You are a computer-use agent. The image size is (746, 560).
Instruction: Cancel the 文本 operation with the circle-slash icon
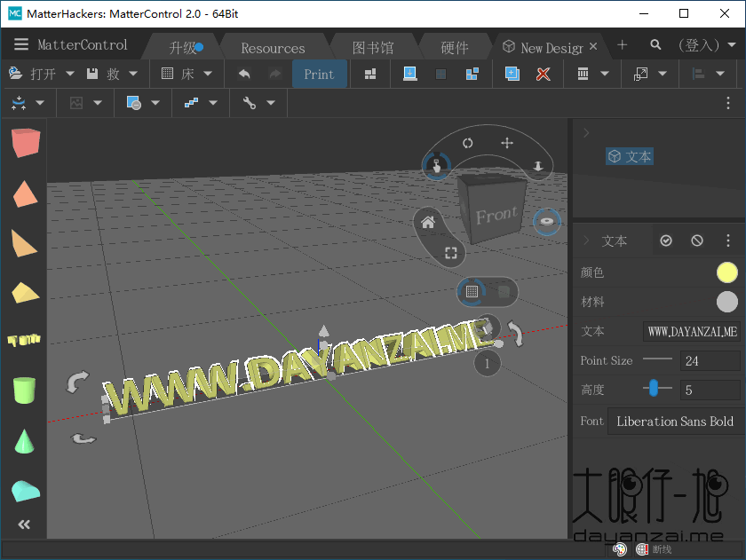697,241
